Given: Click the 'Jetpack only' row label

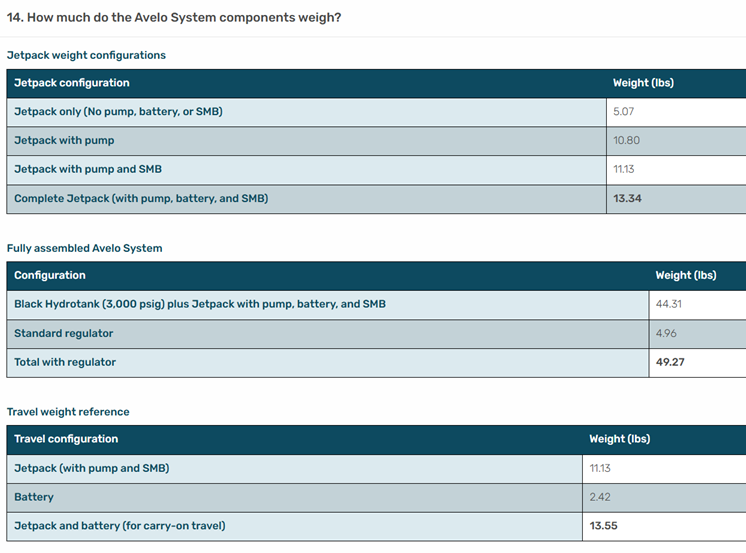Looking at the screenshot, I should point(118,112).
